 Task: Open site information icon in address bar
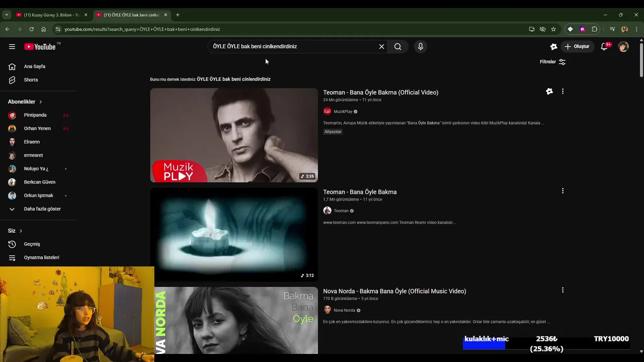(58, 29)
